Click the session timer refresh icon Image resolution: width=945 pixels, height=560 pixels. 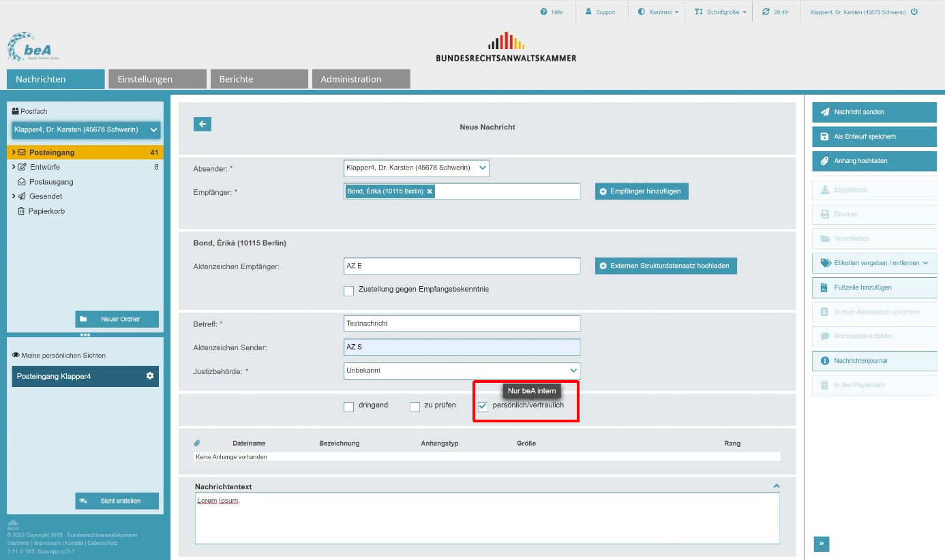click(766, 12)
